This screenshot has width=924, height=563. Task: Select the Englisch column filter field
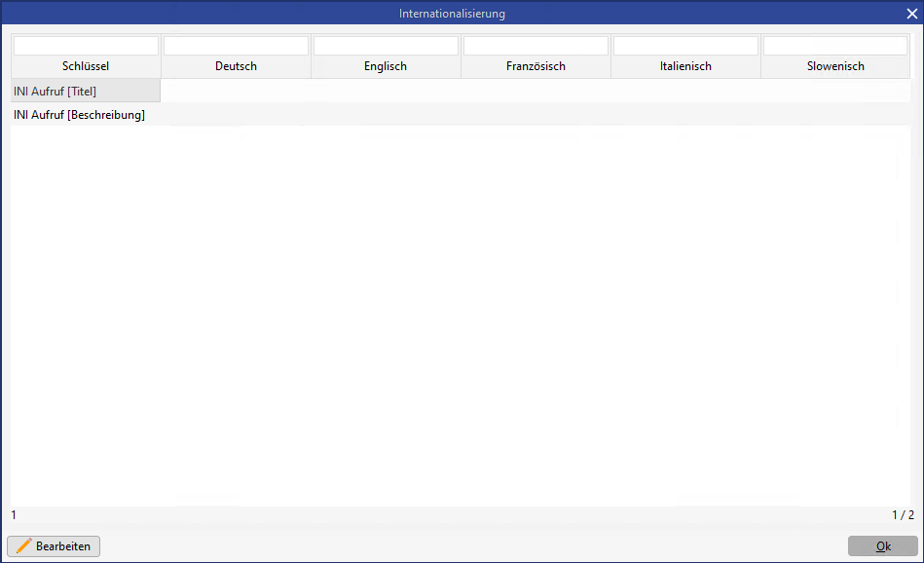tap(386, 46)
